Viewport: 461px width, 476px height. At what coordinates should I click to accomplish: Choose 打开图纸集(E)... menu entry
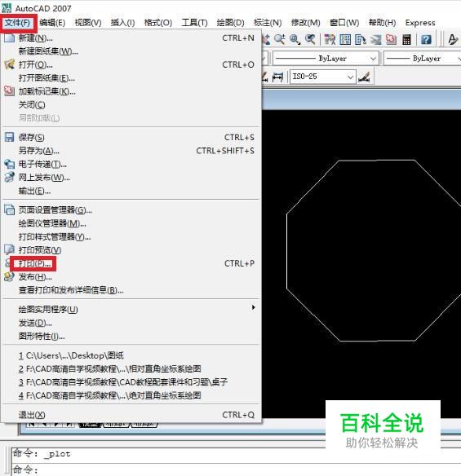pyautogui.click(x=130, y=78)
